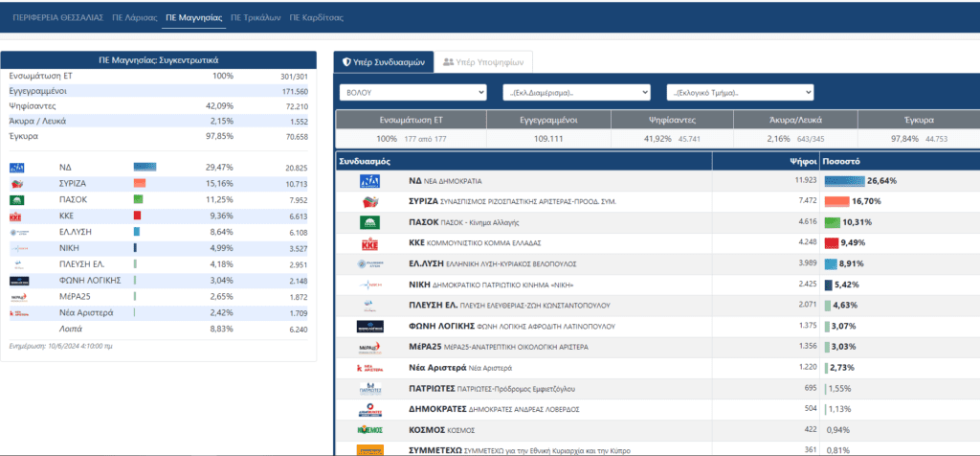Image resolution: width=980 pixels, height=456 pixels.
Task: Select the Υπέρ Συνδυασμών tab
Action: pos(384,61)
